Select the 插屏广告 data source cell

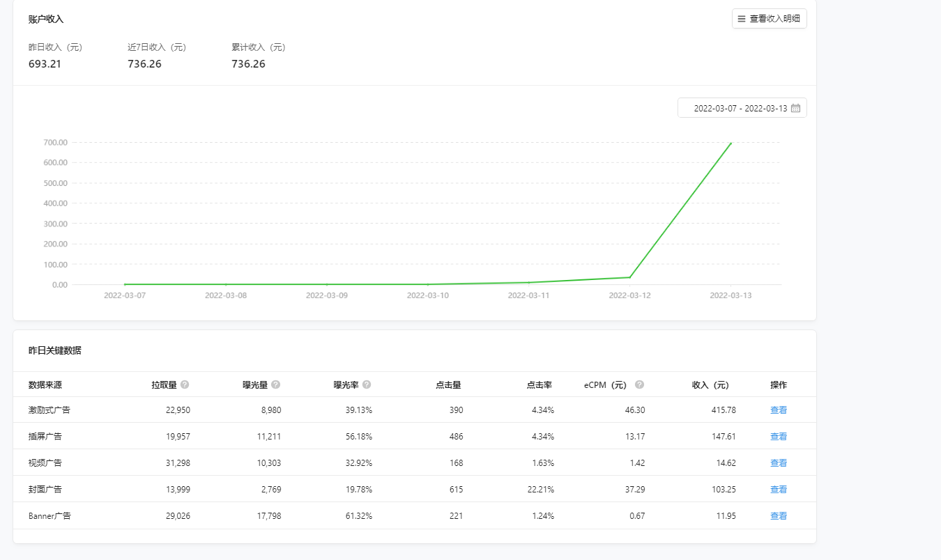coord(45,437)
